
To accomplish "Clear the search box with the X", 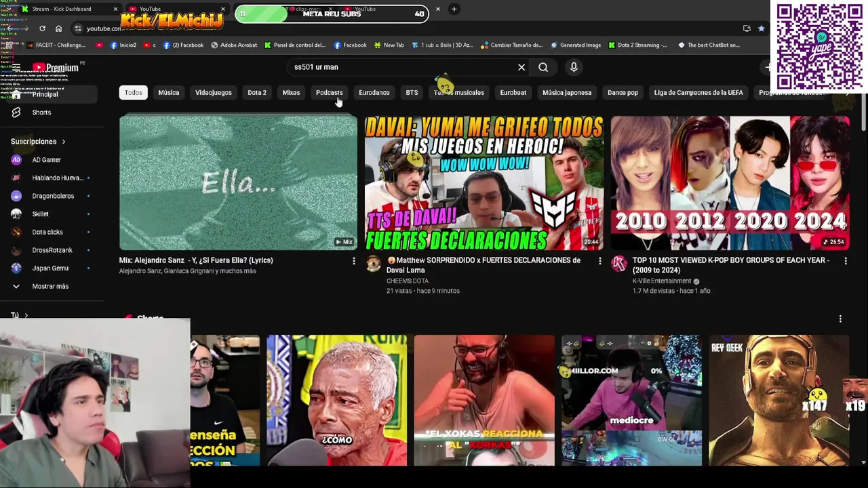I will click(x=521, y=67).
